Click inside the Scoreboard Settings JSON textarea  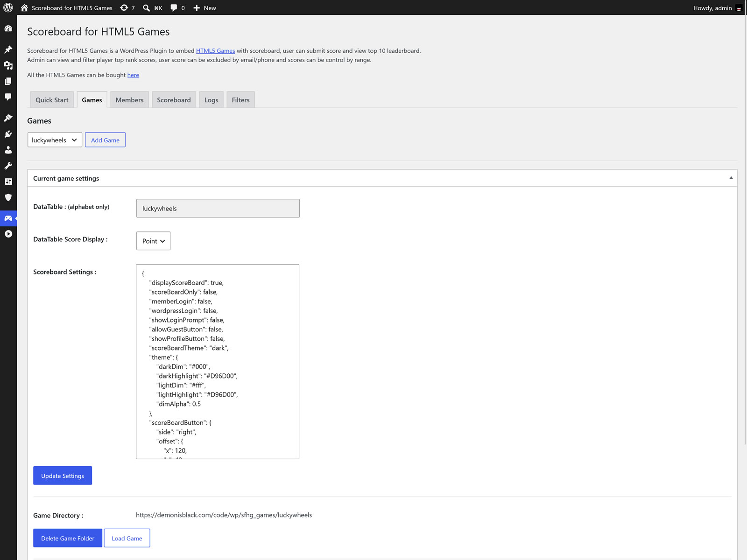tap(218, 362)
